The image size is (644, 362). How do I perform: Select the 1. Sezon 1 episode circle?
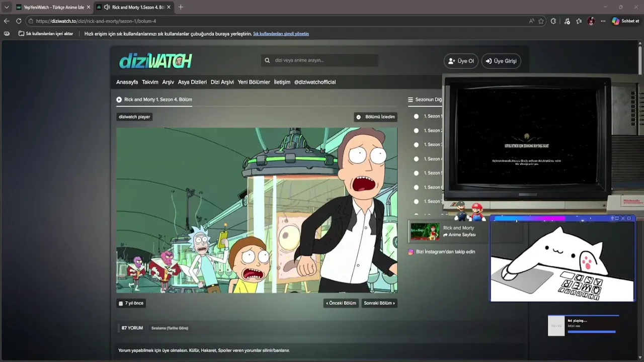click(416, 116)
